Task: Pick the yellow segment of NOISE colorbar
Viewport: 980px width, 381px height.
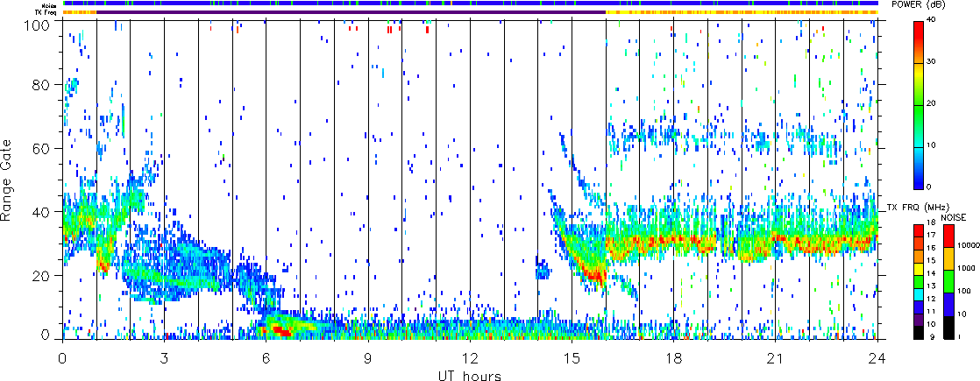Action: point(948,258)
